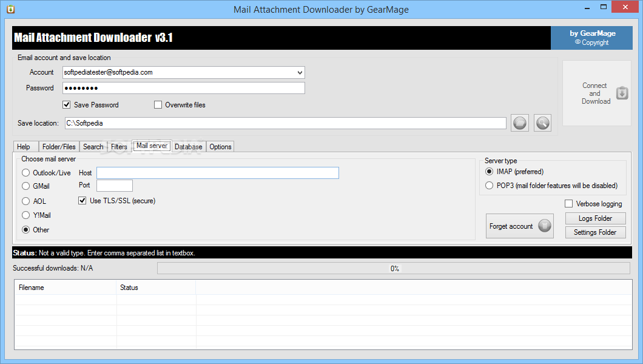Click the Host input field
Image resolution: width=643 pixels, height=364 pixels.
point(218,172)
